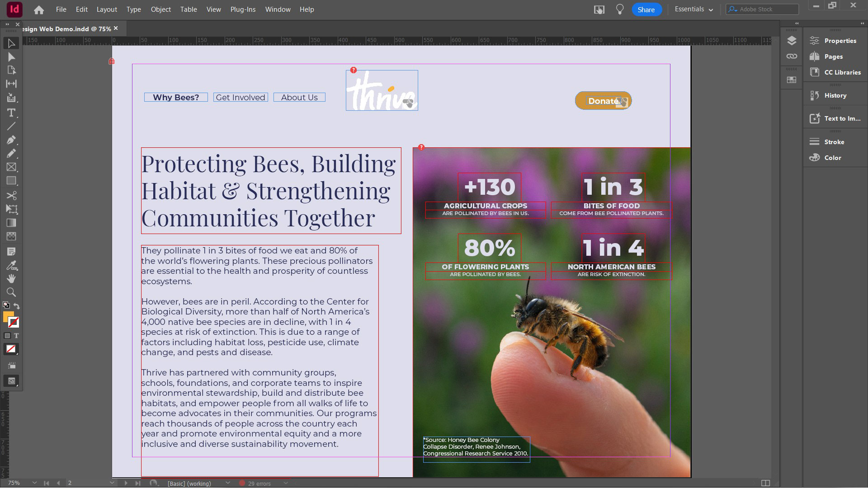Expand the preflight profile dropdown

pos(228,483)
